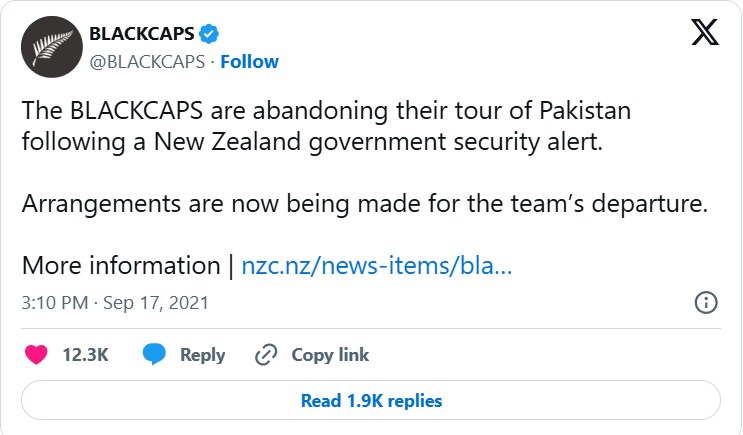
Task: Click the reply speech bubble icon
Action: click(x=153, y=354)
